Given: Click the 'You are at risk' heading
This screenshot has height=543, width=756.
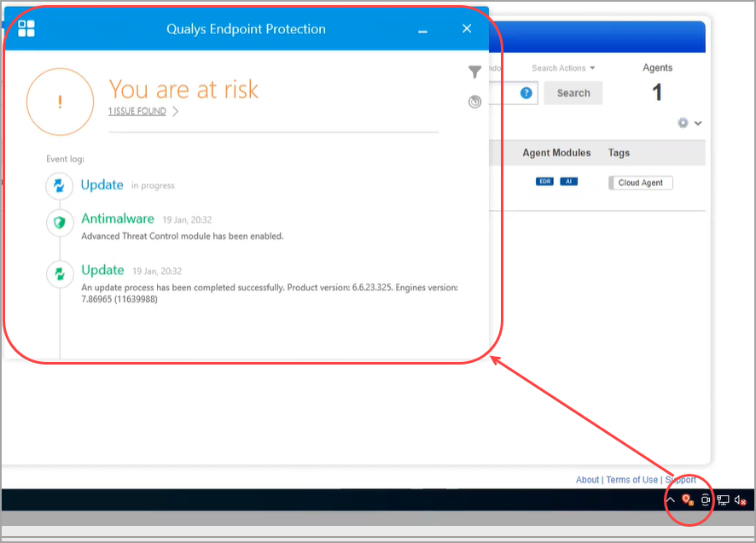Looking at the screenshot, I should 183,90.
